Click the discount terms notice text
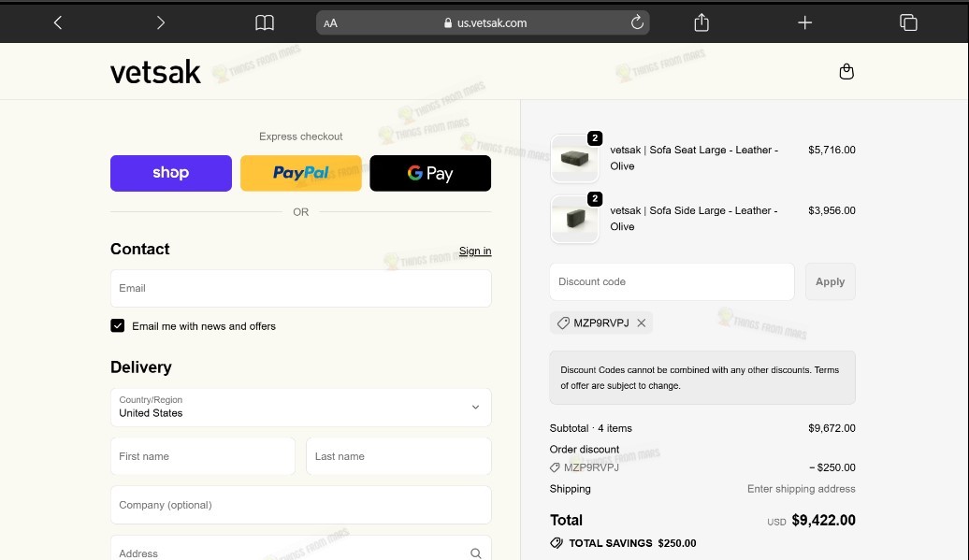The height and width of the screenshot is (560, 969). (x=700, y=378)
